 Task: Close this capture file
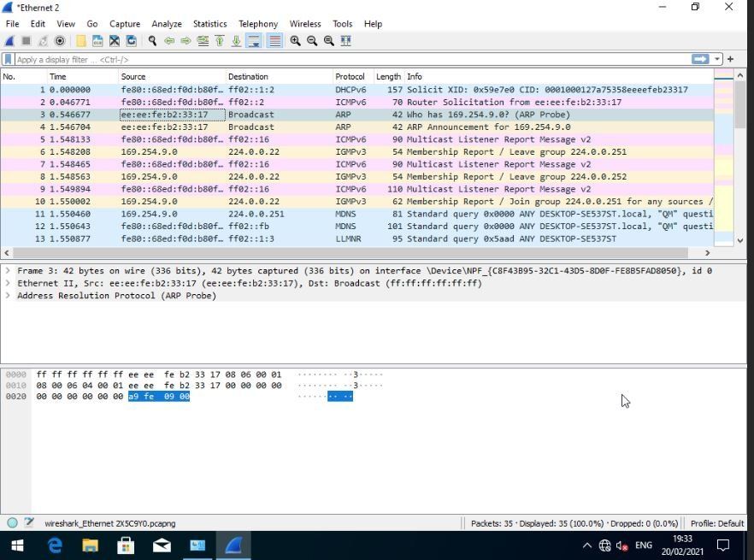pos(115,41)
